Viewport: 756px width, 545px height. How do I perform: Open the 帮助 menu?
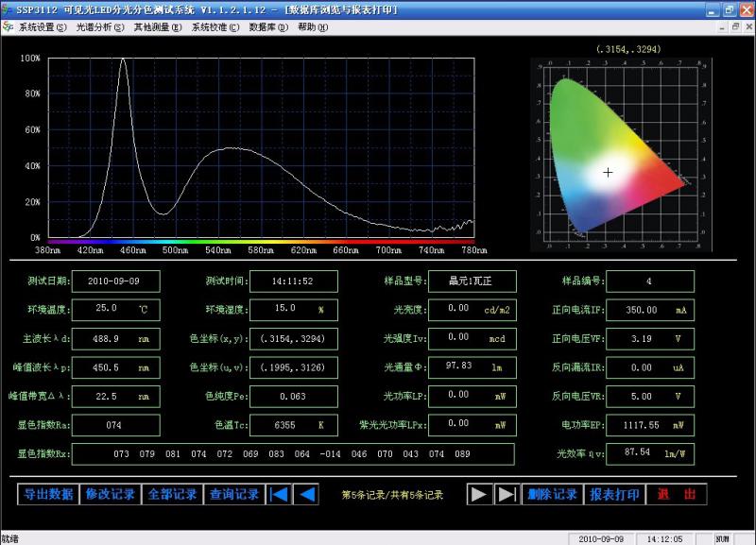(313, 27)
